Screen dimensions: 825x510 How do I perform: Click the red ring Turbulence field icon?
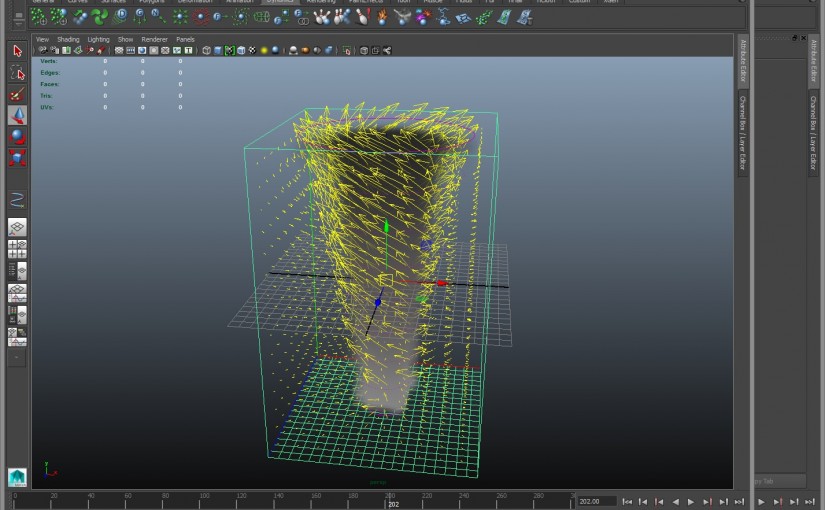200,17
